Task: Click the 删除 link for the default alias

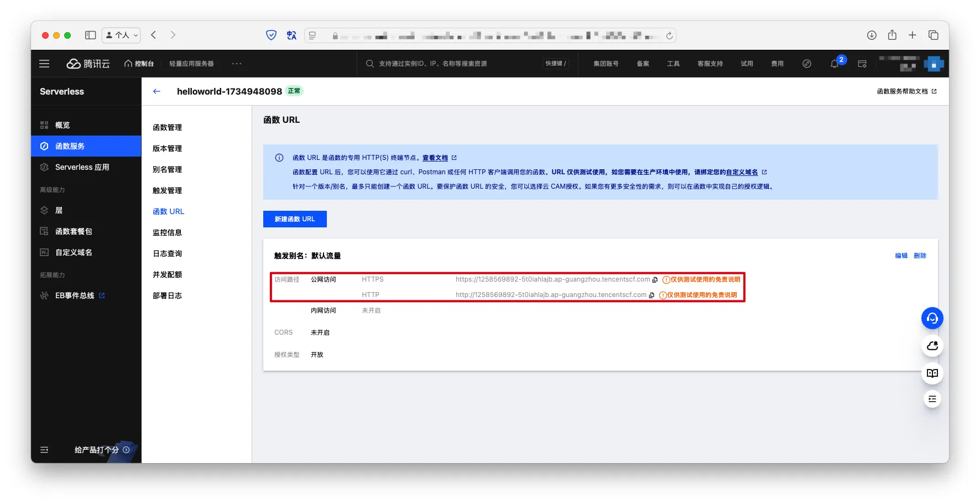Action: point(920,256)
